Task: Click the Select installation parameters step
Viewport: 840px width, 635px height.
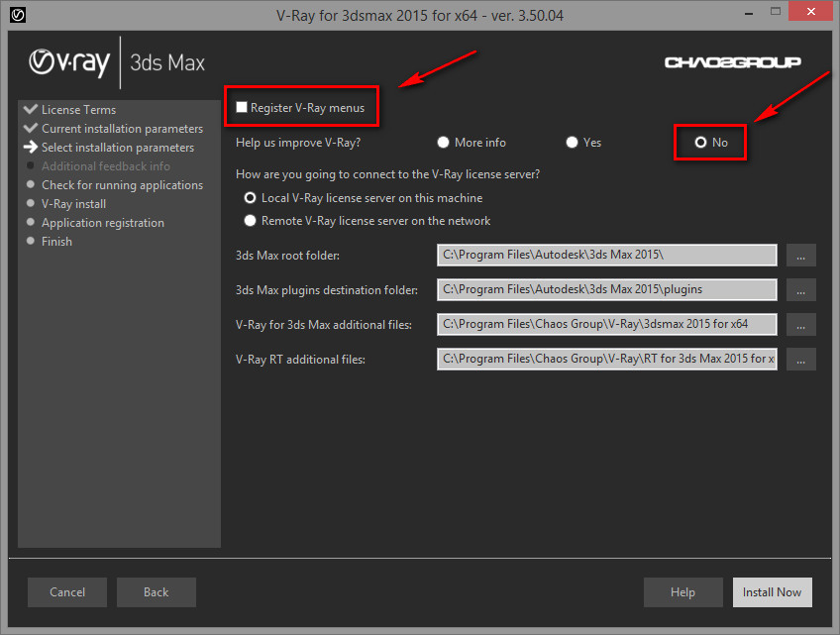Action: point(117,148)
